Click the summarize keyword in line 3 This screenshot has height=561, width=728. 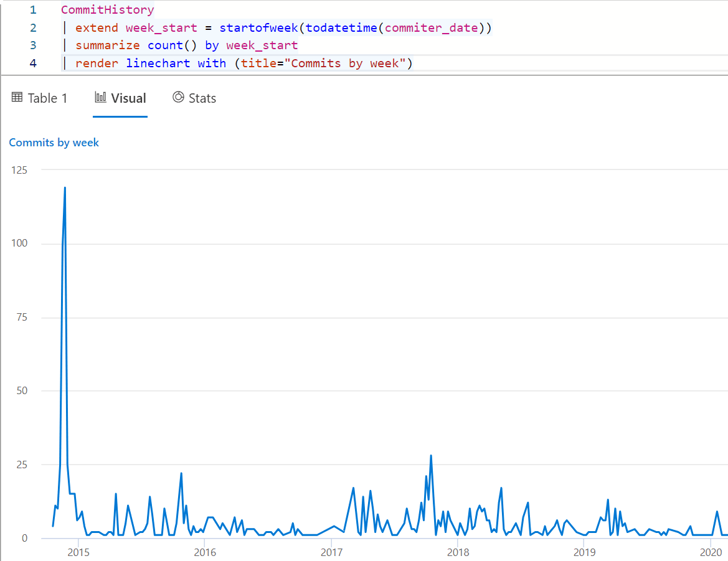point(108,45)
